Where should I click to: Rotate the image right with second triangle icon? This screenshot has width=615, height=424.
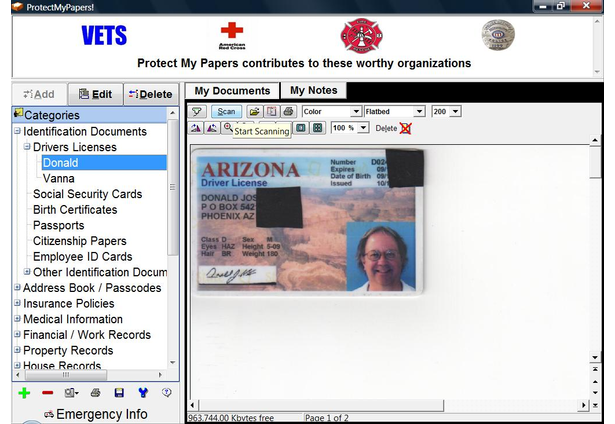coord(212,128)
